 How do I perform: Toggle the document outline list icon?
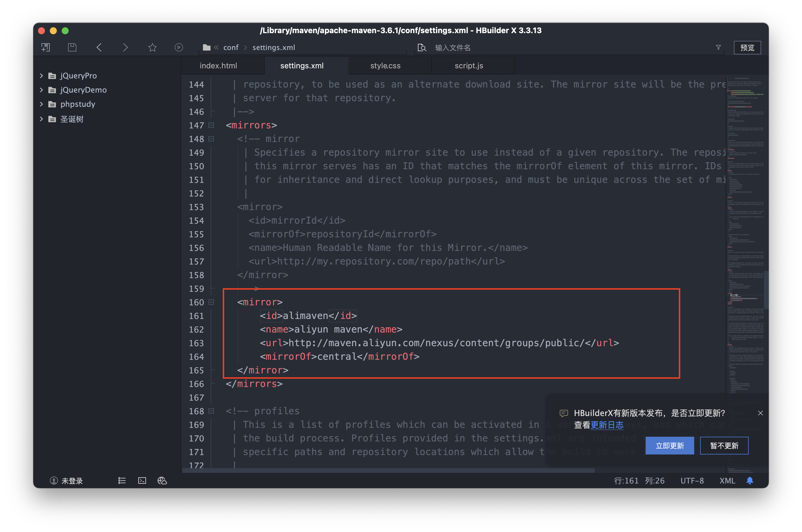pos(122,481)
